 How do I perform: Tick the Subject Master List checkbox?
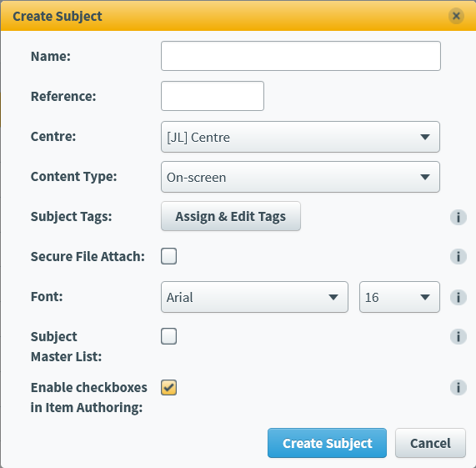click(x=168, y=336)
